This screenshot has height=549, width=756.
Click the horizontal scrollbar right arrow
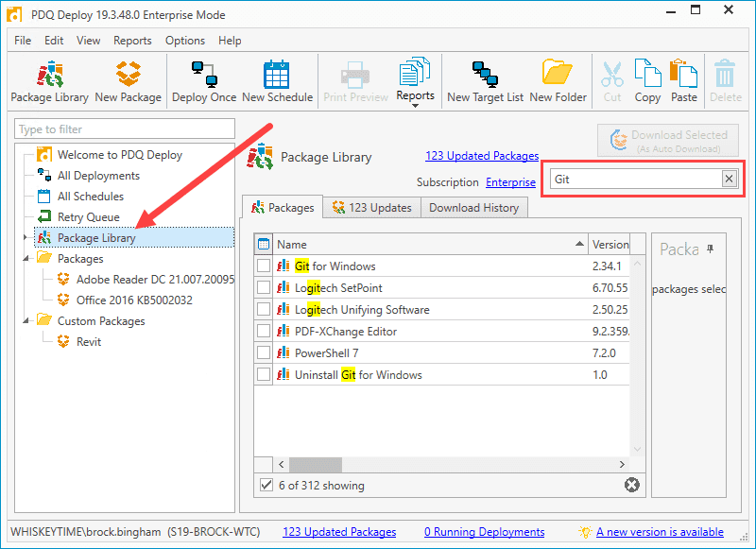pos(622,465)
